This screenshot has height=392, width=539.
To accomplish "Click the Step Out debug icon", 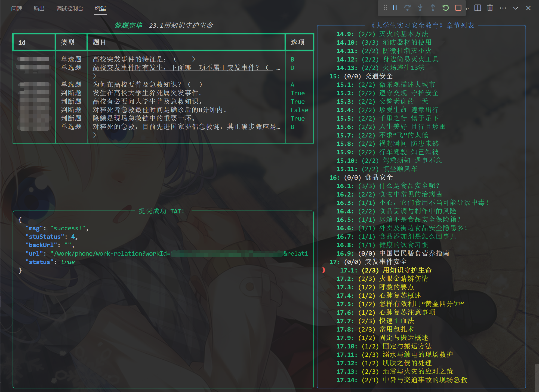I will click(x=433, y=8).
